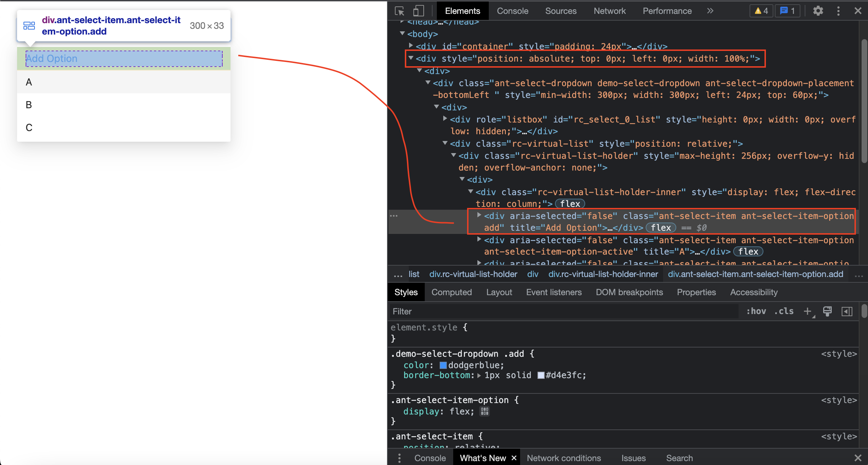Open the messages counter showing 1
This screenshot has width=868, height=465.
point(788,11)
